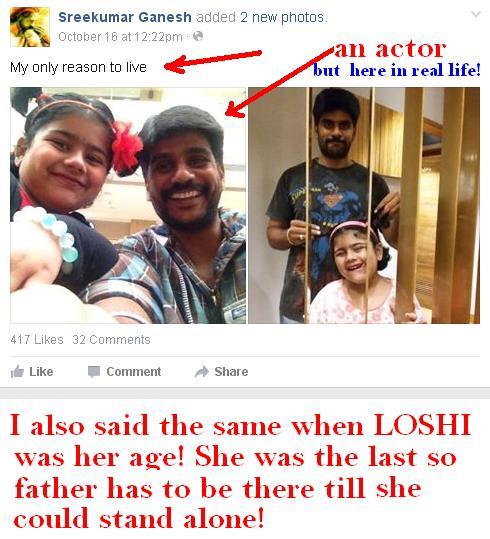Open the post options chevron menu

[476, 14]
